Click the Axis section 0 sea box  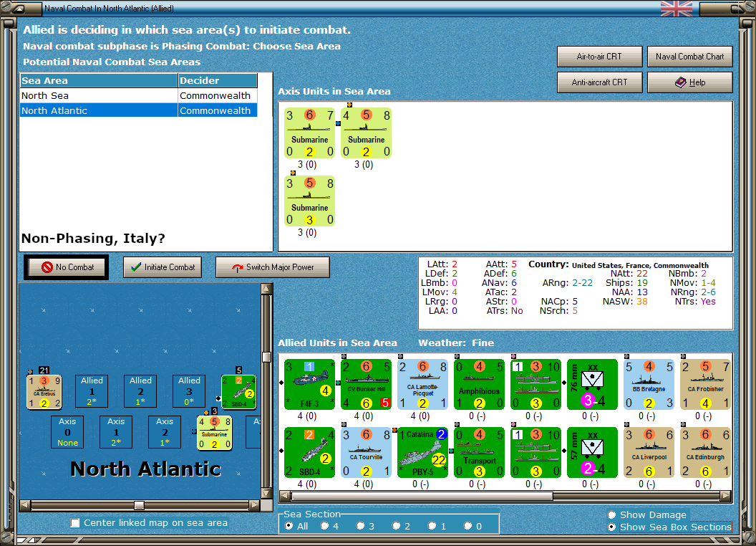click(67, 431)
